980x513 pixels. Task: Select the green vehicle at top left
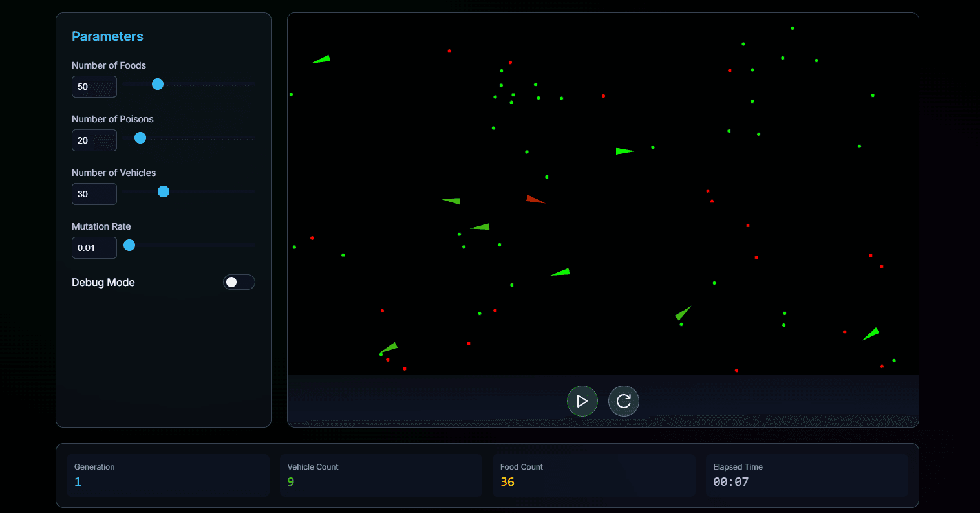pyautogui.click(x=321, y=59)
